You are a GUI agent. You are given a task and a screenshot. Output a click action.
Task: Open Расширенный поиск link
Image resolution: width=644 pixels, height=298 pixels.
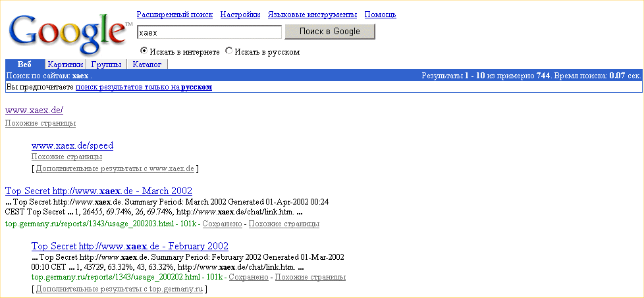pos(174,14)
